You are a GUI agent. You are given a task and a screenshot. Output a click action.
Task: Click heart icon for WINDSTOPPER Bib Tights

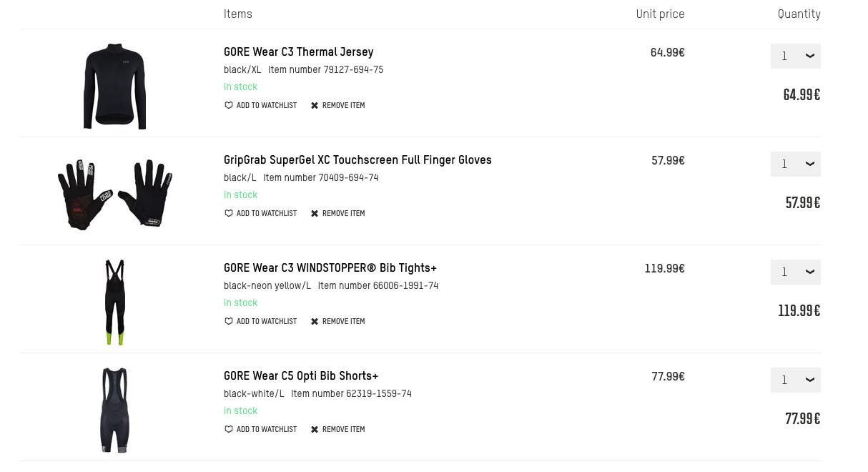click(229, 322)
